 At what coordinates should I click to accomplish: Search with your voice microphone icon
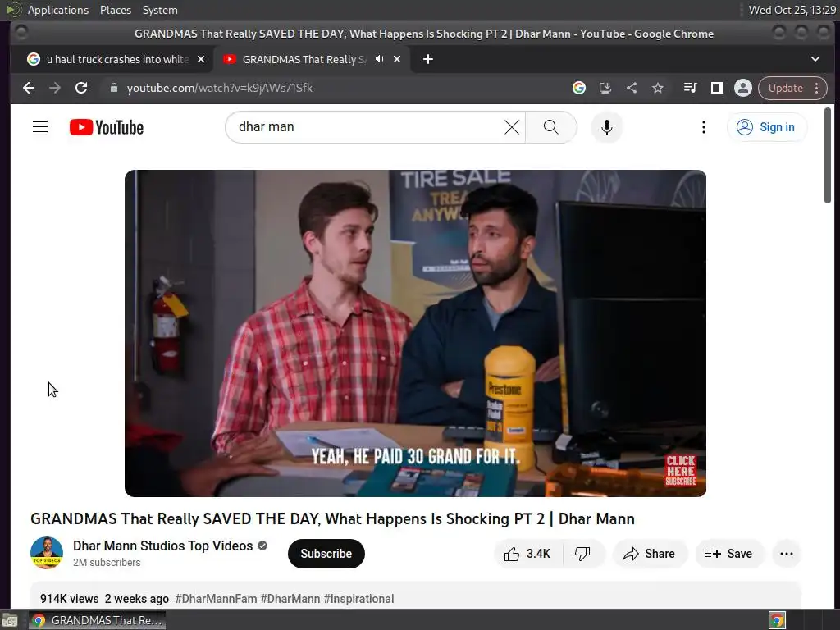click(606, 127)
